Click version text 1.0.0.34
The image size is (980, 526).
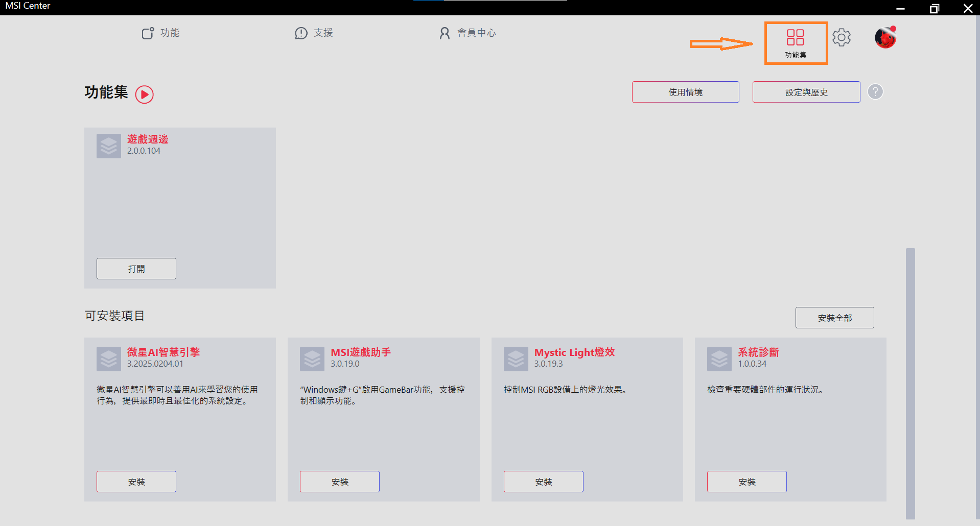752,364
